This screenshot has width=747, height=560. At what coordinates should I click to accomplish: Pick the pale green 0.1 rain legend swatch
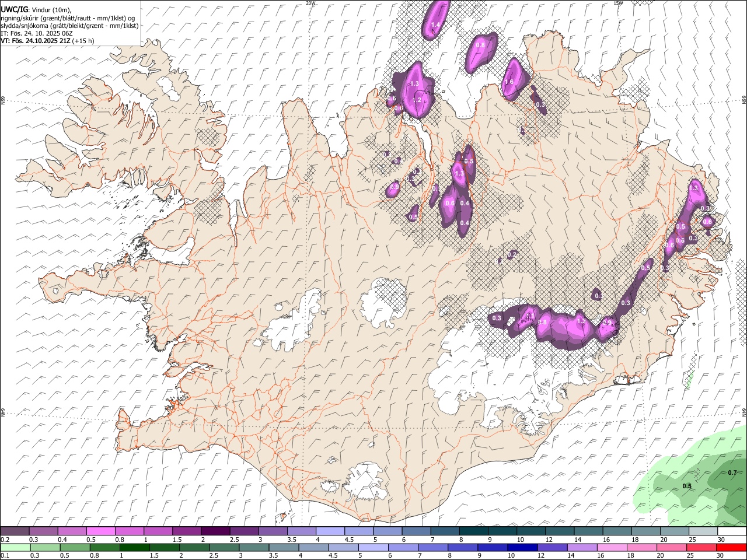(x=15, y=548)
